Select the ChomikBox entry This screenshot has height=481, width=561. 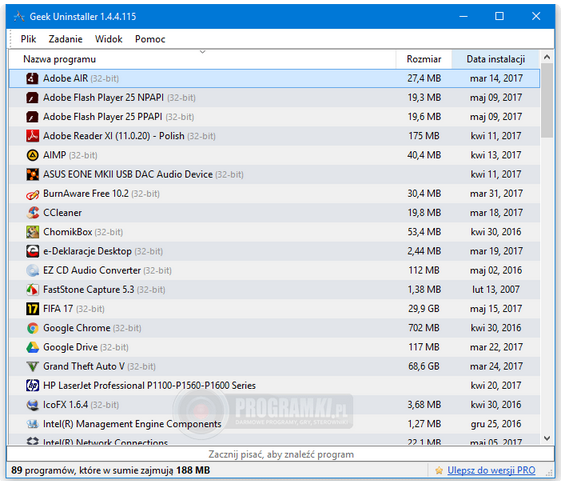click(68, 232)
